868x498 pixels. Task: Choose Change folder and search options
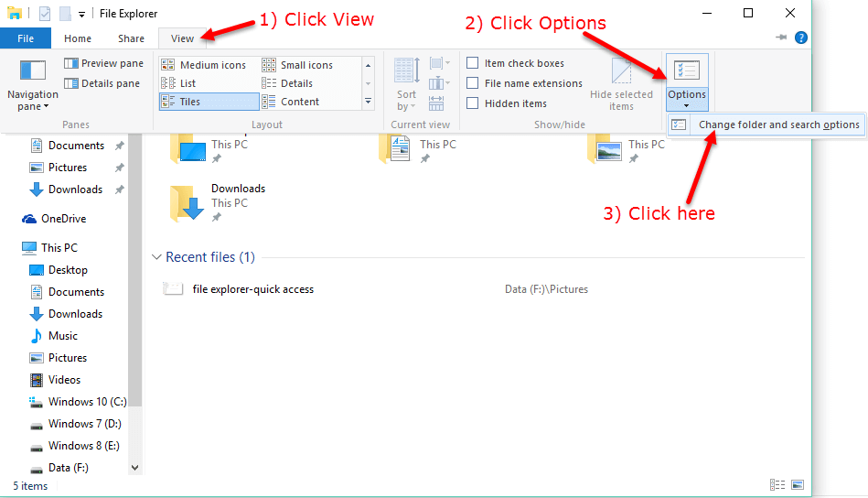click(x=766, y=124)
